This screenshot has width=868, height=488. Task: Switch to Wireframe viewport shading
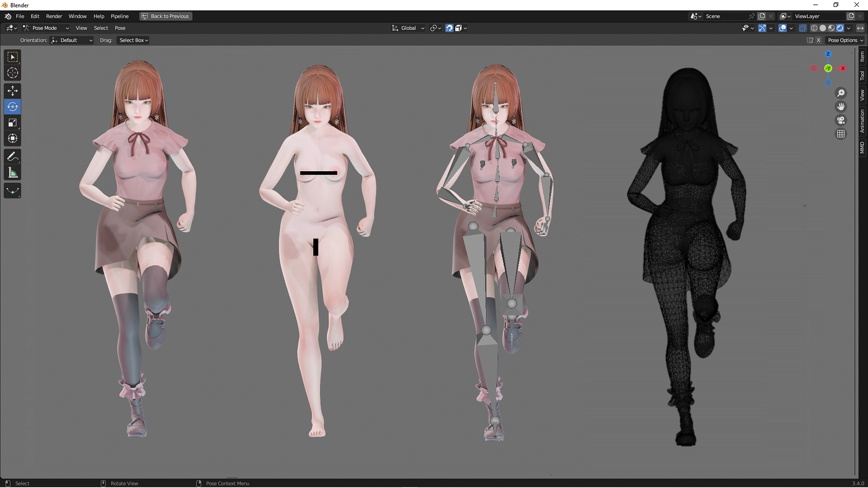[x=814, y=28]
